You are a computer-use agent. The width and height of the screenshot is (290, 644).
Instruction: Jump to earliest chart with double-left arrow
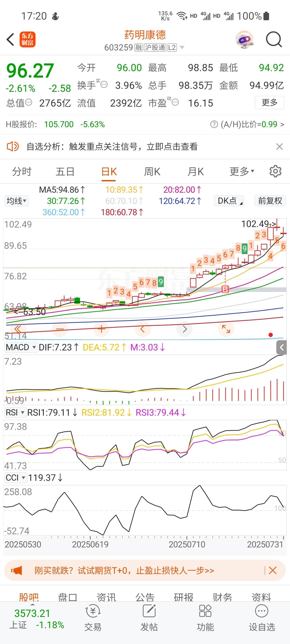pos(18,329)
